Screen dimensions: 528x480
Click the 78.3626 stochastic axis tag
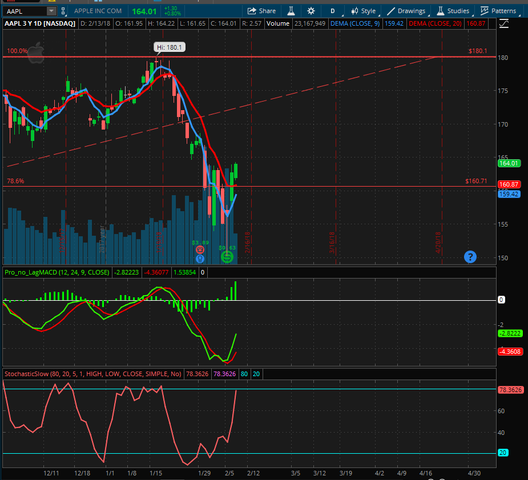point(510,390)
